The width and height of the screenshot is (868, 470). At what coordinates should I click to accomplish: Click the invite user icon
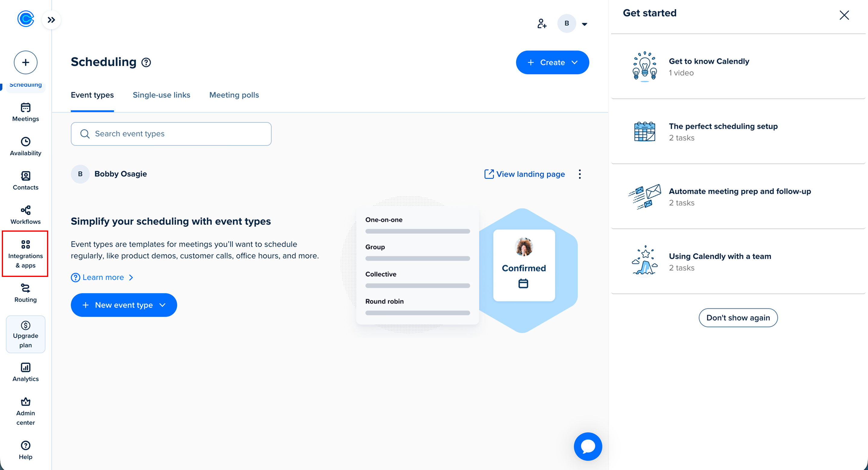tap(542, 24)
